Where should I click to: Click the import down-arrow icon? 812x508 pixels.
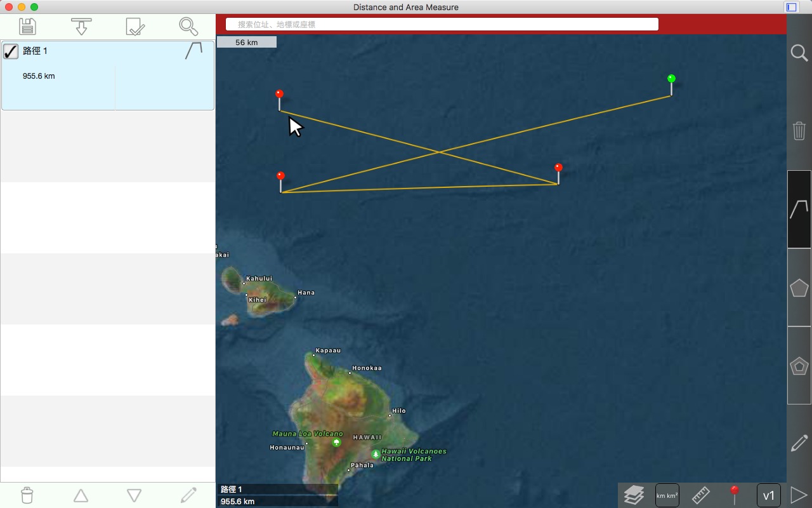coord(81,27)
